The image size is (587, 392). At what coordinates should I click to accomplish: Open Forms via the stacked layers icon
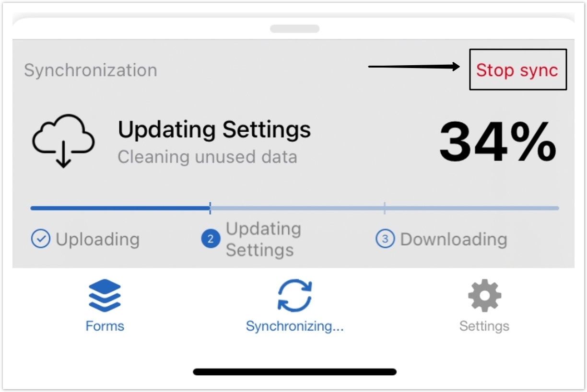pos(105,295)
